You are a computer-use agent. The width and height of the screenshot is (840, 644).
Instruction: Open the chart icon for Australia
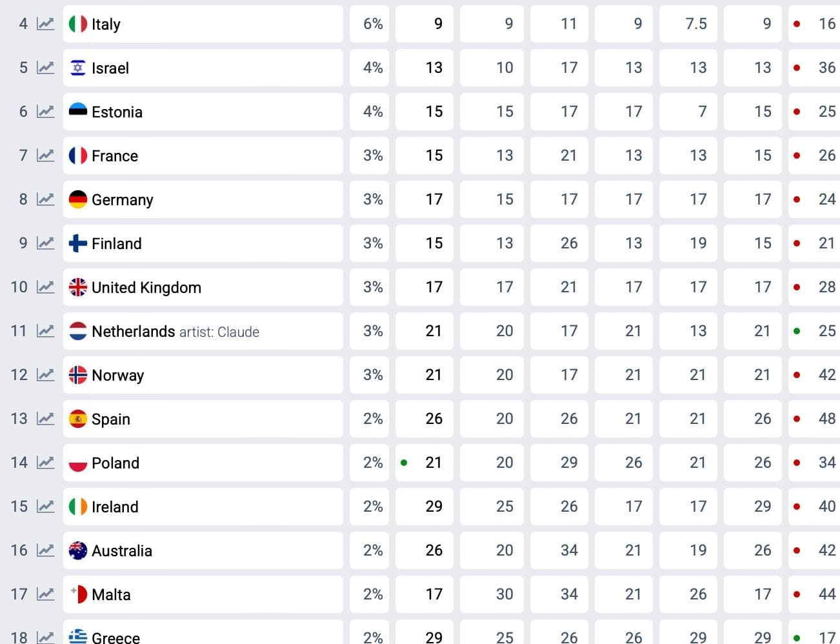click(x=45, y=550)
